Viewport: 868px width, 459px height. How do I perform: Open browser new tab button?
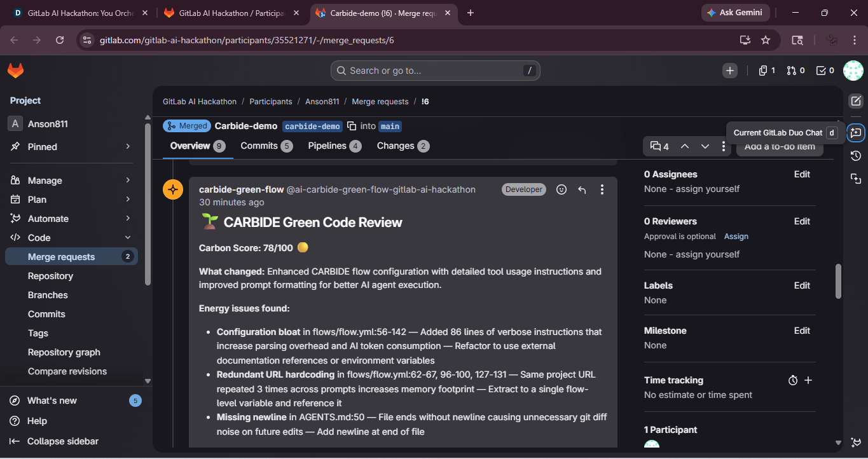coord(471,13)
